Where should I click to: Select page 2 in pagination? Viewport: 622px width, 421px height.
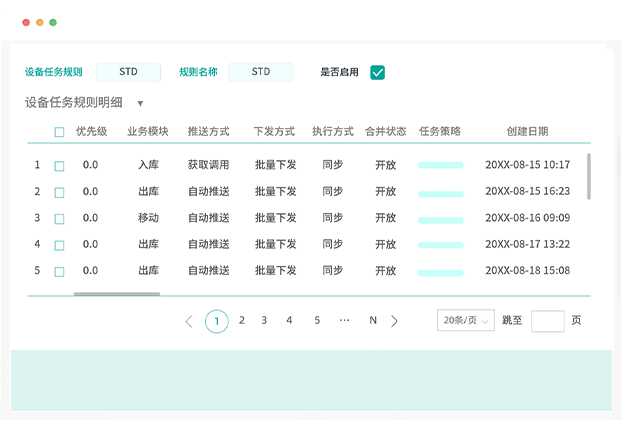tap(242, 320)
